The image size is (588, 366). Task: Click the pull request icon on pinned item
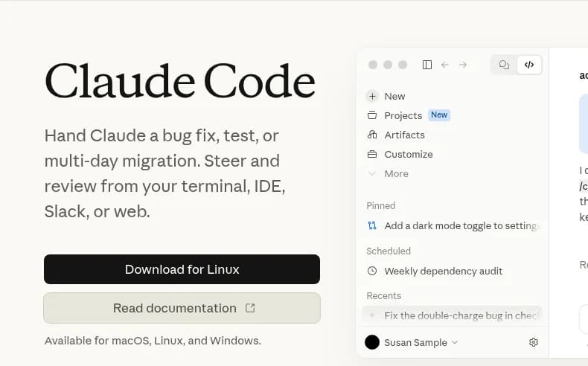[372, 225]
